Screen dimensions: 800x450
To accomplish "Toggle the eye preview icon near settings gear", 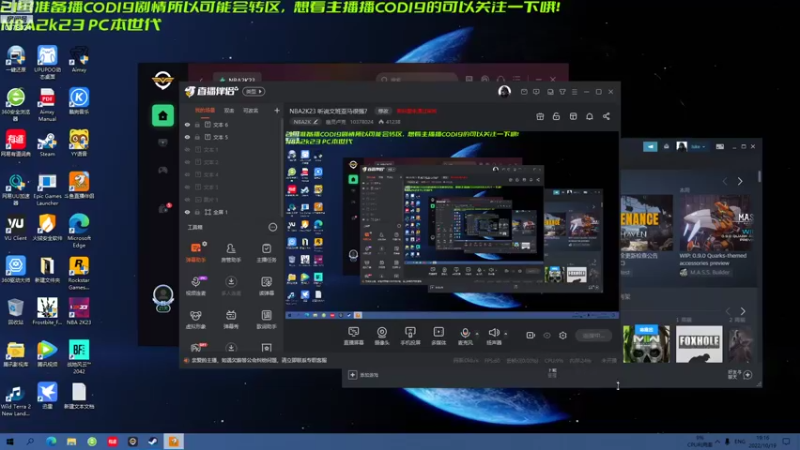I will 547,335.
